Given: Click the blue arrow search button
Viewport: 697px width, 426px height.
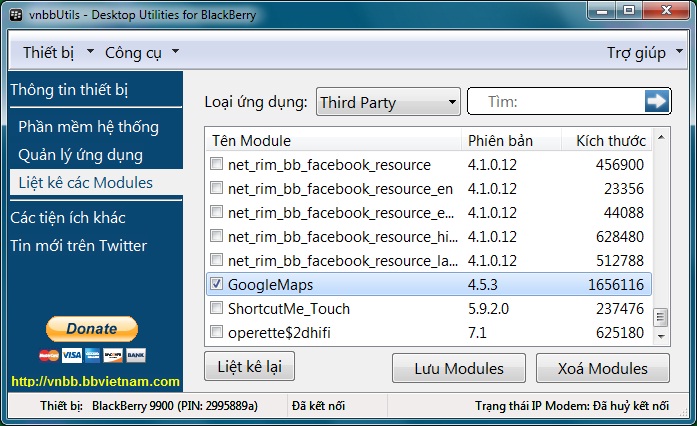Looking at the screenshot, I should click(x=656, y=101).
